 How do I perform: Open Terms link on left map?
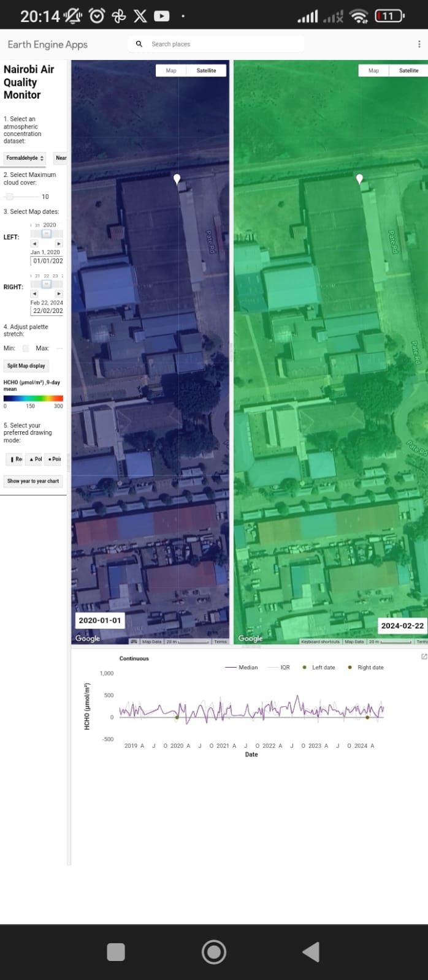(x=220, y=642)
